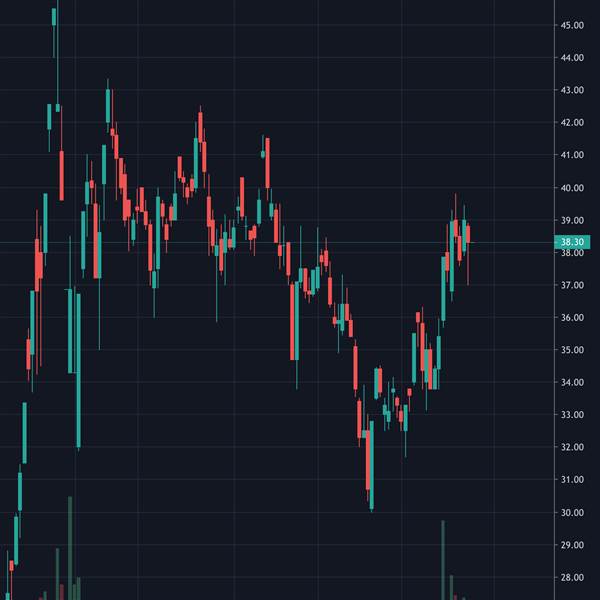600x600 pixels.
Task: Click the 30.00 price axis label
Action: tap(572, 513)
